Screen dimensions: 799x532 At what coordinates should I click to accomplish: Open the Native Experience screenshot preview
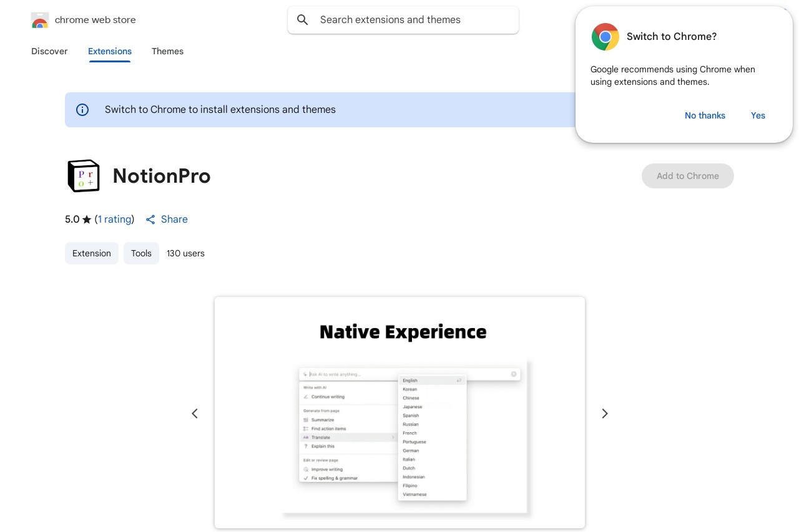[399, 413]
